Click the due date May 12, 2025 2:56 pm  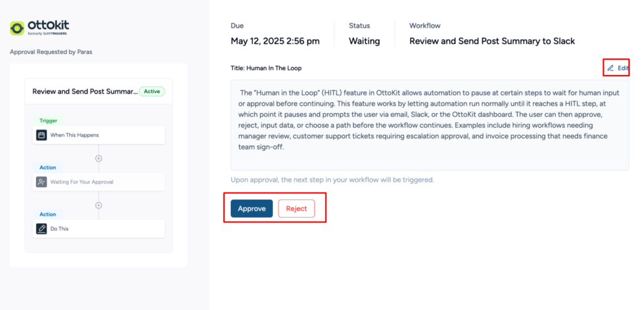(275, 42)
